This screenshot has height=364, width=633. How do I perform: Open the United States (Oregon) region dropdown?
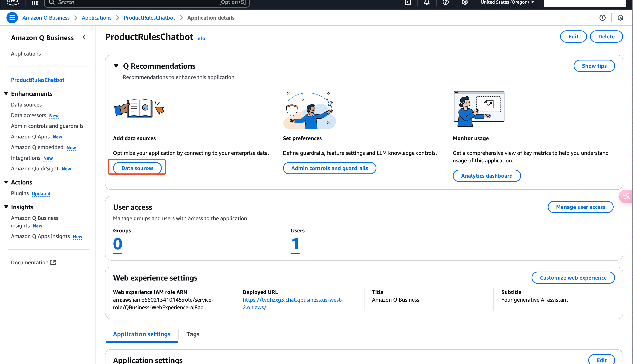tap(507, 2)
